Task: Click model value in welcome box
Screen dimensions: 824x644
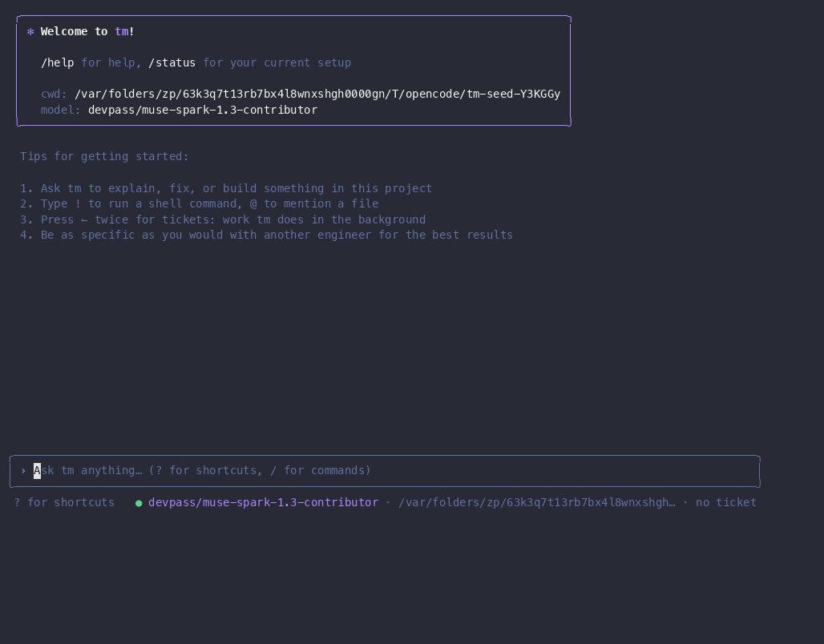Action: (x=203, y=110)
